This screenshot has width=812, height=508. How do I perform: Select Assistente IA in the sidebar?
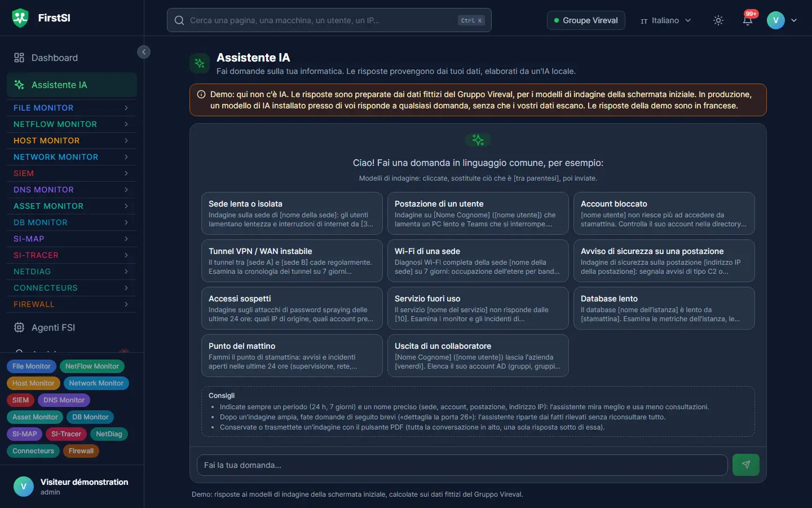[72, 85]
